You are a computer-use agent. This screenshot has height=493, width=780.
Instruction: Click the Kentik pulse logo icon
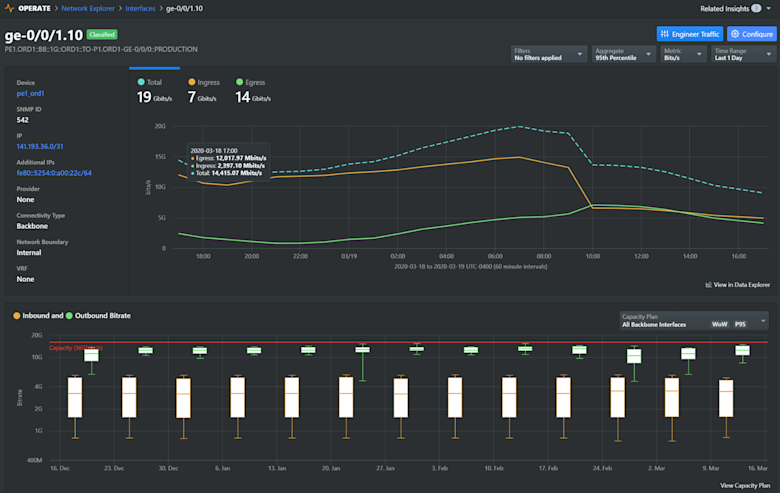click(x=9, y=8)
